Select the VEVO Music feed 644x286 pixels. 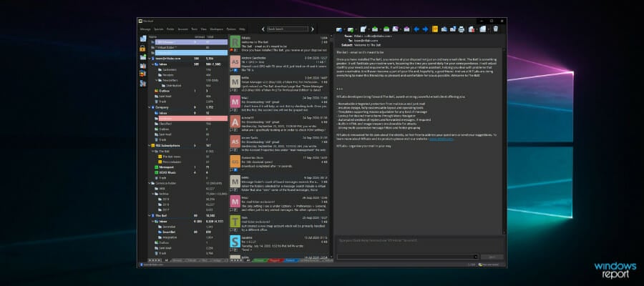(x=169, y=172)
